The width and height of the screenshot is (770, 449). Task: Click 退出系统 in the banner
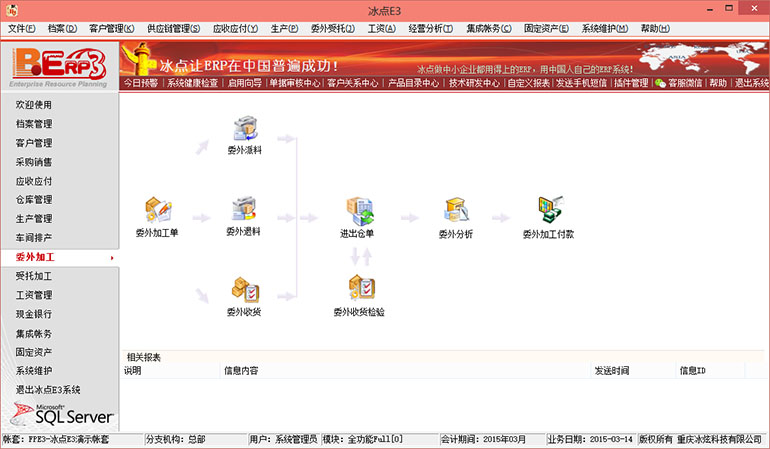pos(751,83)
